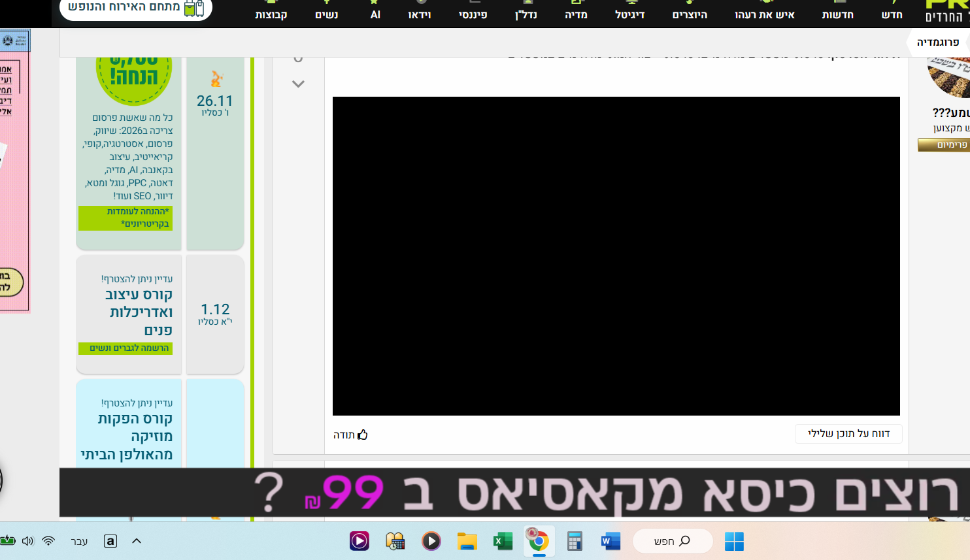The height and width of the screenshot is (560, 970).
Task: Click the taskbar search box חפש
Action: (673, 541)
